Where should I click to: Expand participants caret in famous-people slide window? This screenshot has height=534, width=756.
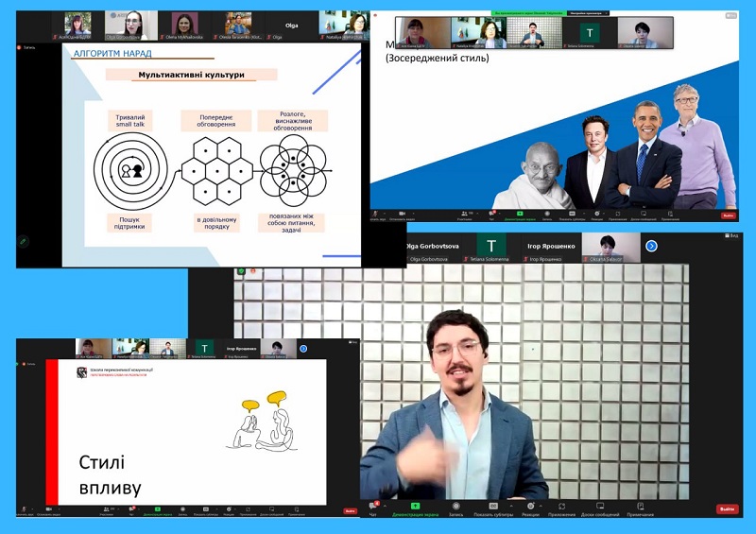click(x=477, y=214)
